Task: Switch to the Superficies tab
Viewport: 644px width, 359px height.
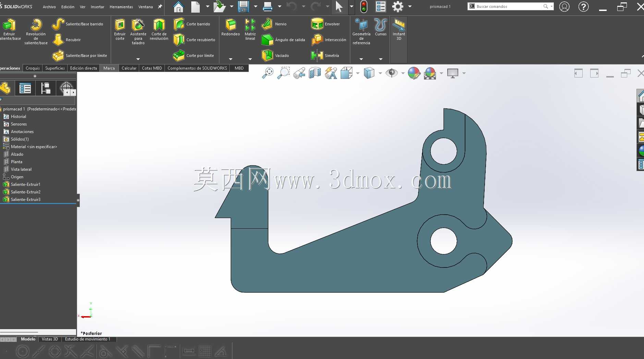Action: point(55,68)
